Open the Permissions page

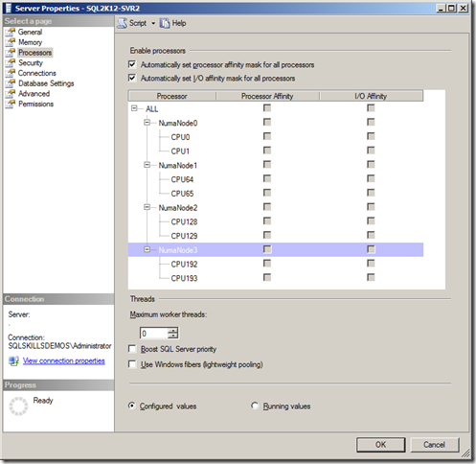[x=36, y=104]
